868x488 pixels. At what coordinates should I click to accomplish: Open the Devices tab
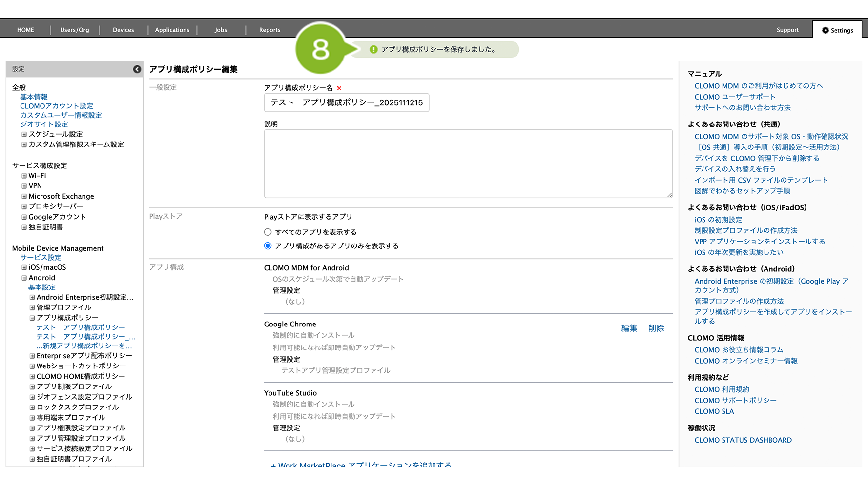pyautogui.click(x=123, y=30)
